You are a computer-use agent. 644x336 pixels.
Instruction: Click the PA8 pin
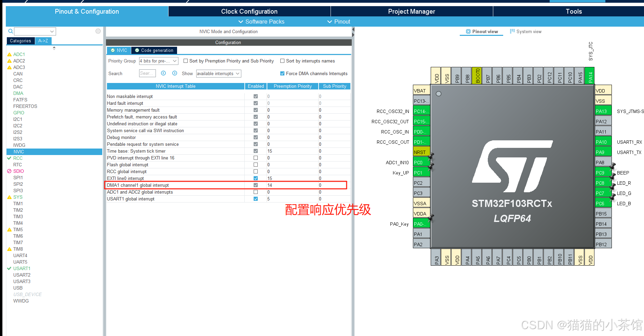click(x=603, y=162)
